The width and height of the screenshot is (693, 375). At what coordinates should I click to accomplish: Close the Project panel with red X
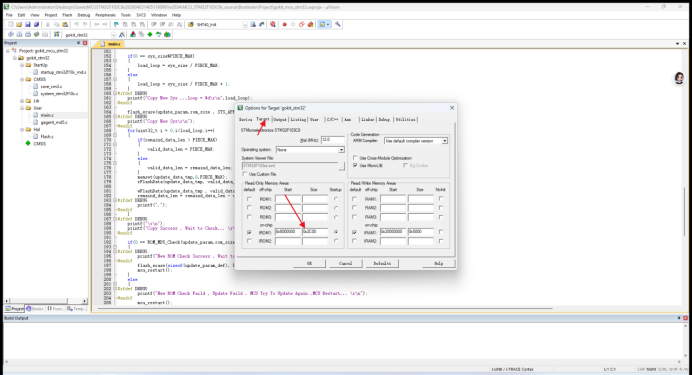coord(85,43)
